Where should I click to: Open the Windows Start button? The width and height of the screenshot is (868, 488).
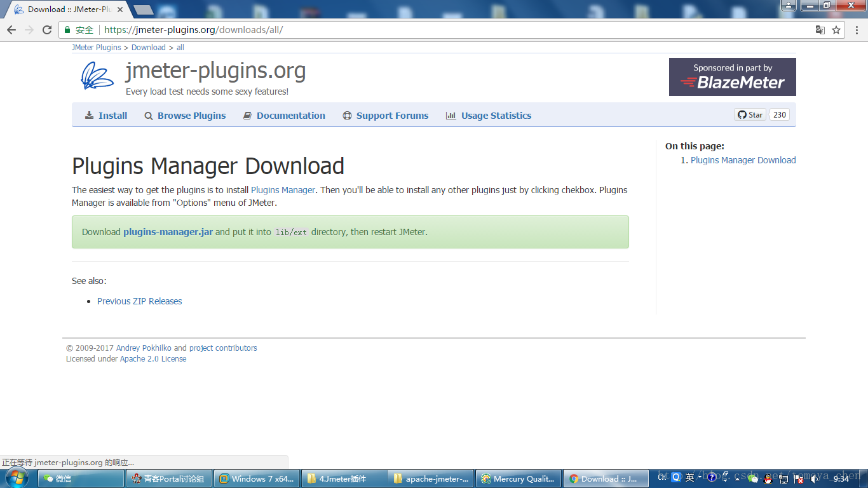pos(17,478)
